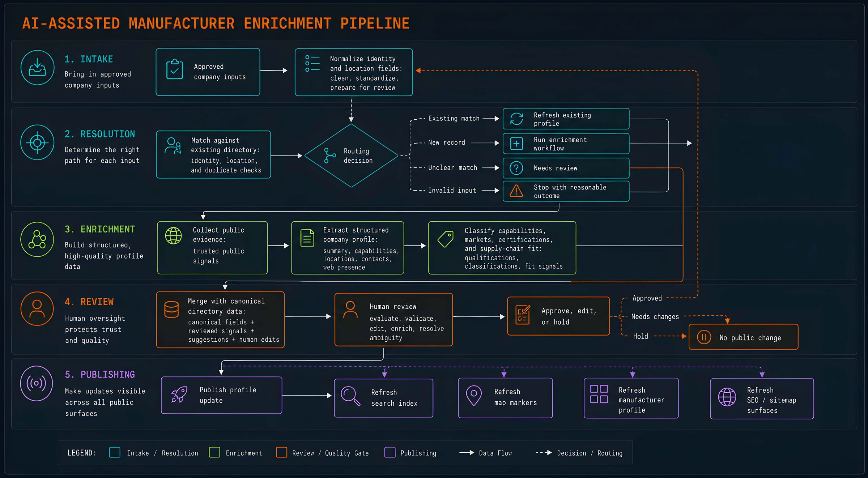Image resolution: width=868 pixels, height=478 pixels.
Task: Click the question mark icon in Needs review
Action: pos(516,168)
